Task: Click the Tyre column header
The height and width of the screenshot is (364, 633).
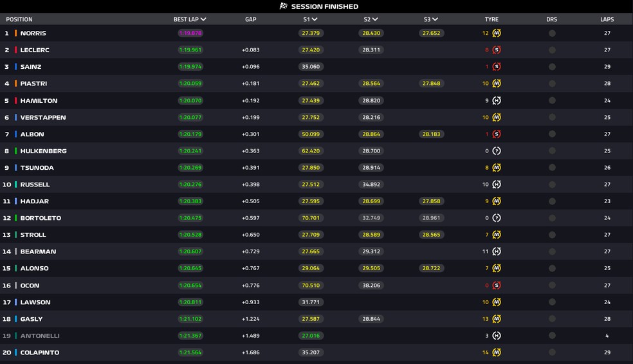Action: [x=491, y=19]
